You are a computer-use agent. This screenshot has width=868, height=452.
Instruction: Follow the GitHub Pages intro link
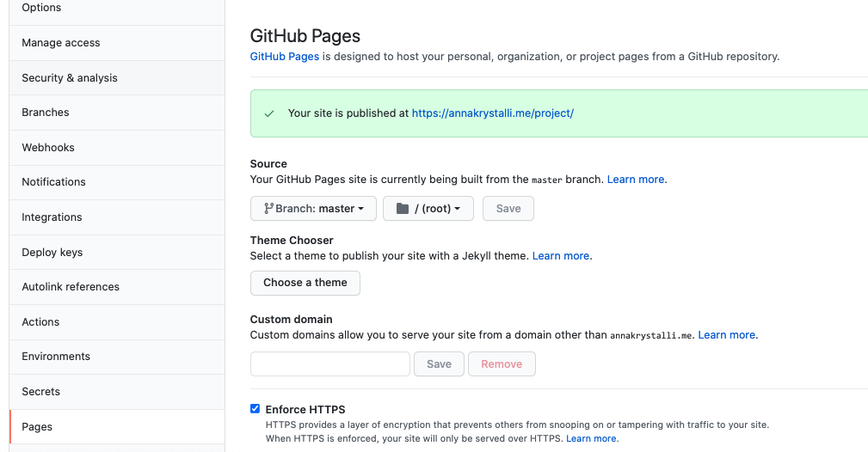285,57
